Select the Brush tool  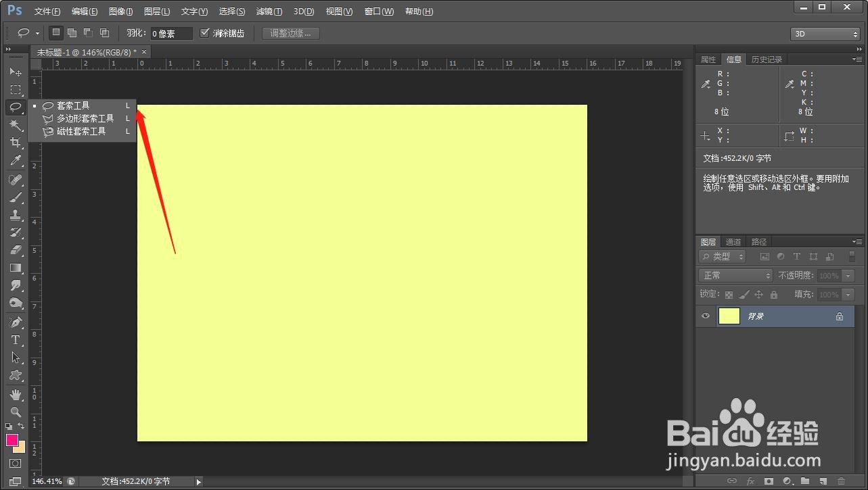pyautogui.click(x=15, y=197)
